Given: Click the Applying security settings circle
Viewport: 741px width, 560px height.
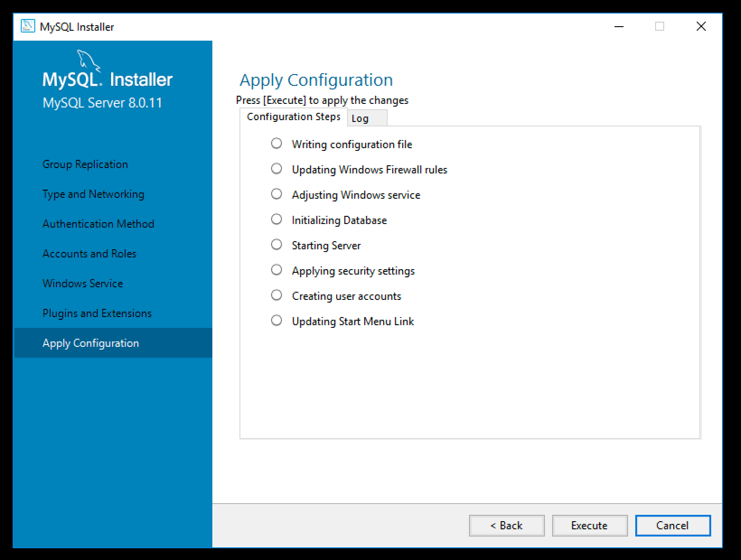Looking at the screenshot, I should click(277, 270).
